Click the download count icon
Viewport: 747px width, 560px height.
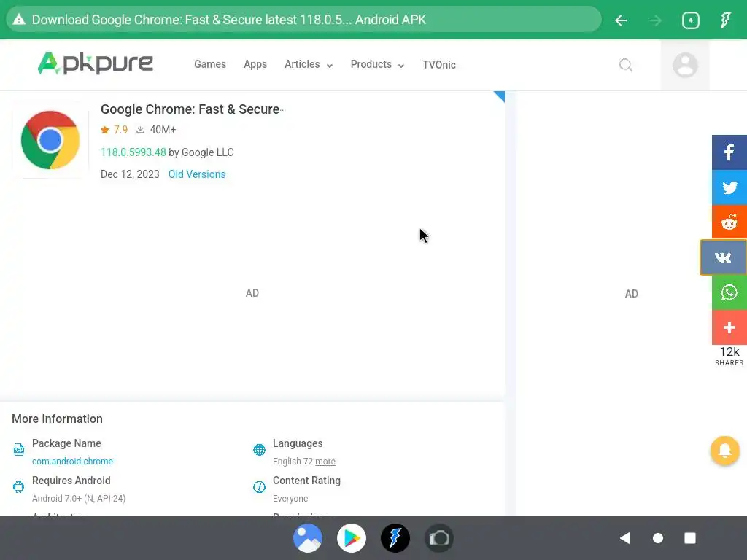141,130
